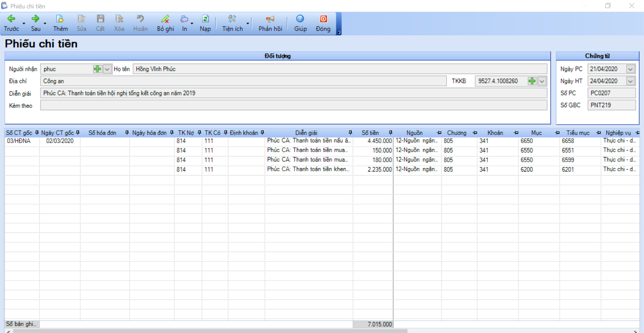Screen dimensions: 644x333
Task: Click the Trước (previous) arrow icon
Action: (11, 19)
